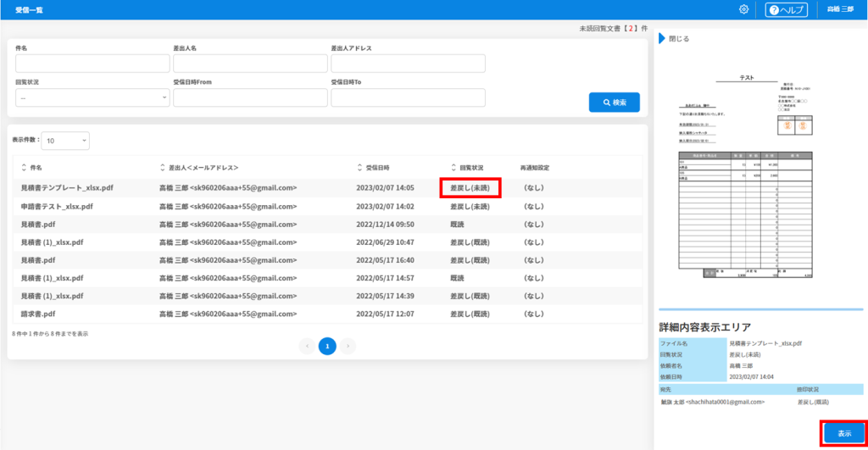Select the 見積書テンプレート_xlsx.pdf row

point(328,187)
